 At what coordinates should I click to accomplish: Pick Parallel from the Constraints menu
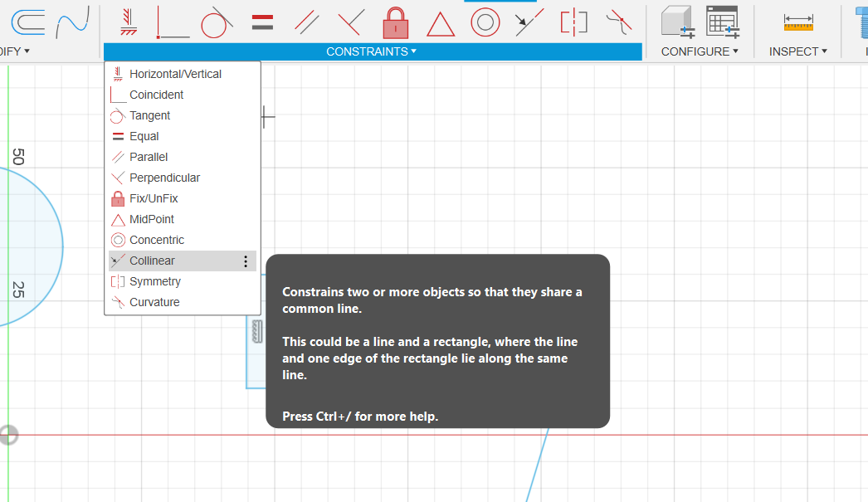pyautogui.click(x=182, y=157)
